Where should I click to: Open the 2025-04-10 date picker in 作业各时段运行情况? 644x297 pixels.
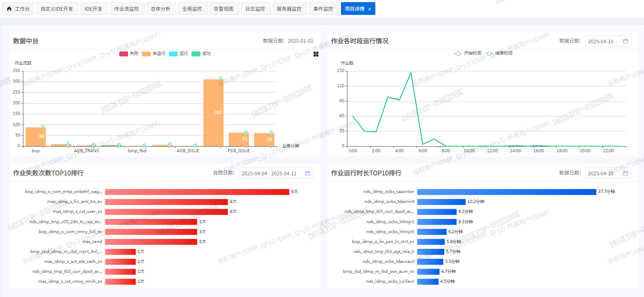608,41
